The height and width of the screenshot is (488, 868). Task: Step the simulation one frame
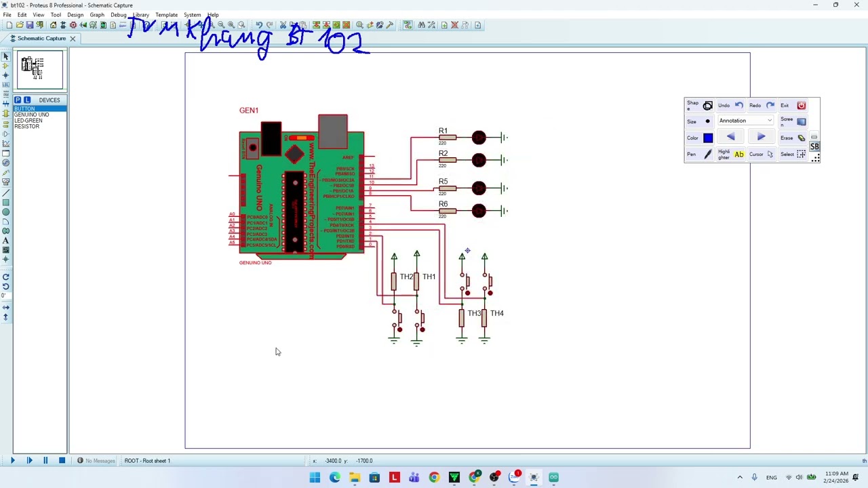point(29,461)
